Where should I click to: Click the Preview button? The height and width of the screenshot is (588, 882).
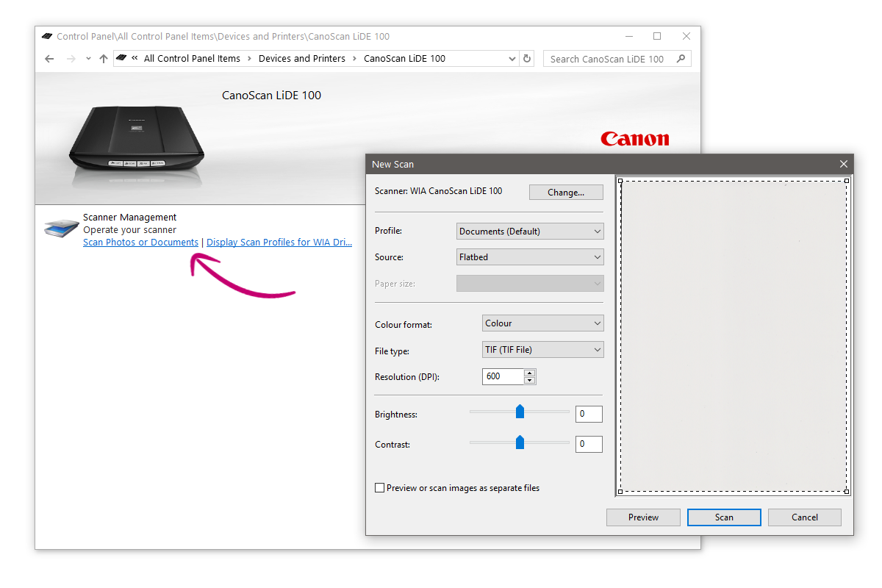tap(643, 517)
